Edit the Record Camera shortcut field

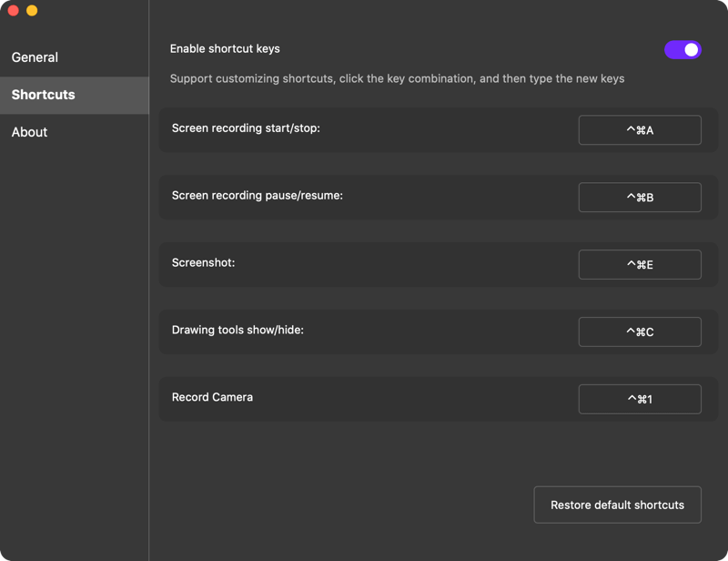640,399
